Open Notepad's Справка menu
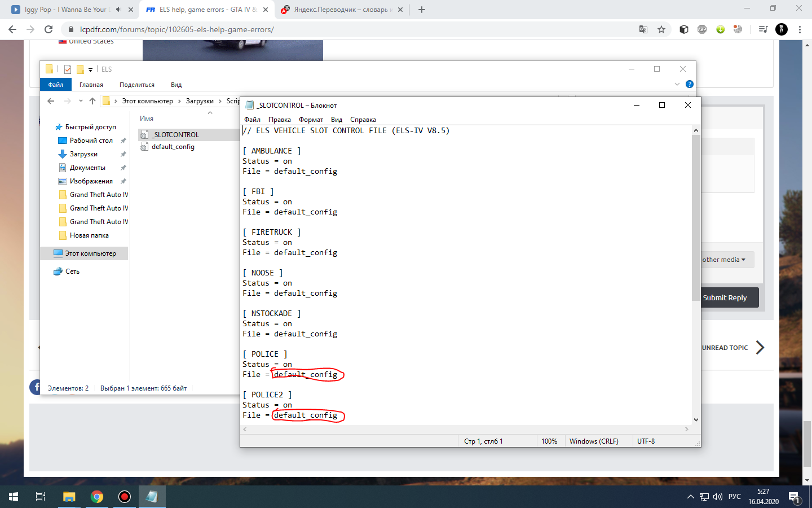The width and height of the screenshot is (812, 508). [363, 120]
